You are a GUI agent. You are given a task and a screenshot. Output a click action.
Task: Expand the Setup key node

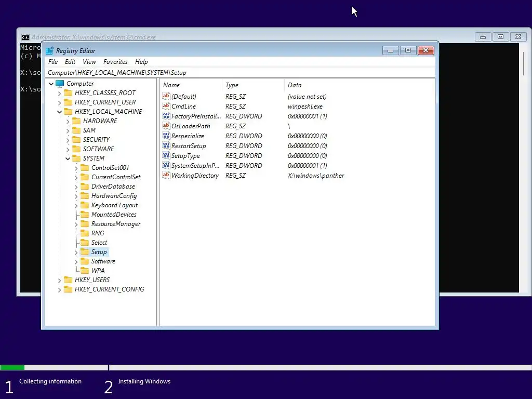(x=76, y=252)
